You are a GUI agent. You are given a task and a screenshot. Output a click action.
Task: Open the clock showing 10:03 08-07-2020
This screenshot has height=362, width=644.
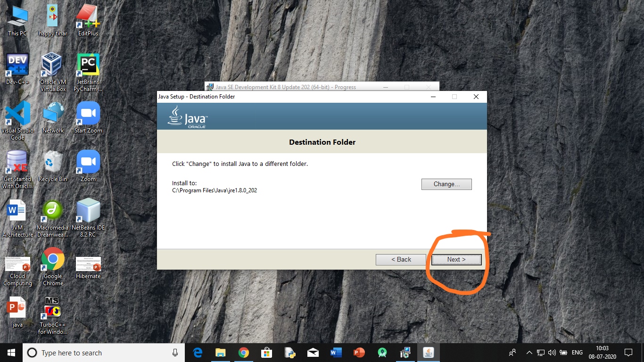pyautogui.click(x=603, y=353)
